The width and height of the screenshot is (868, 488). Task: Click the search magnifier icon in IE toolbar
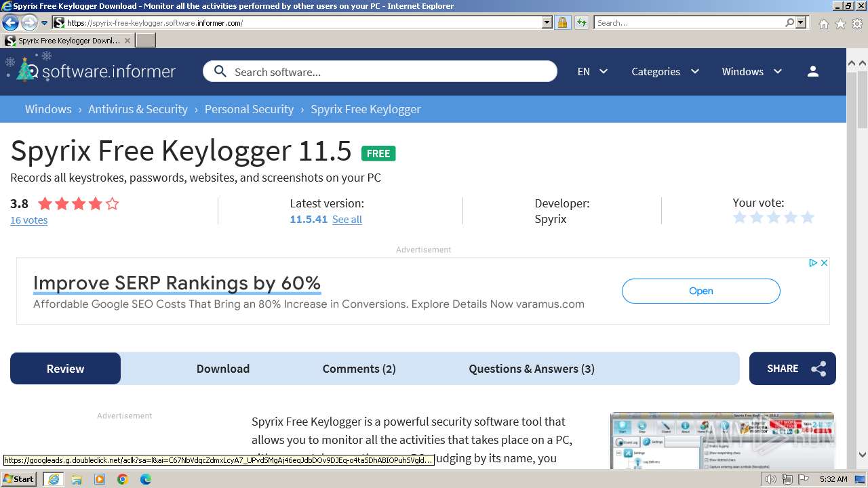point(789,22)
